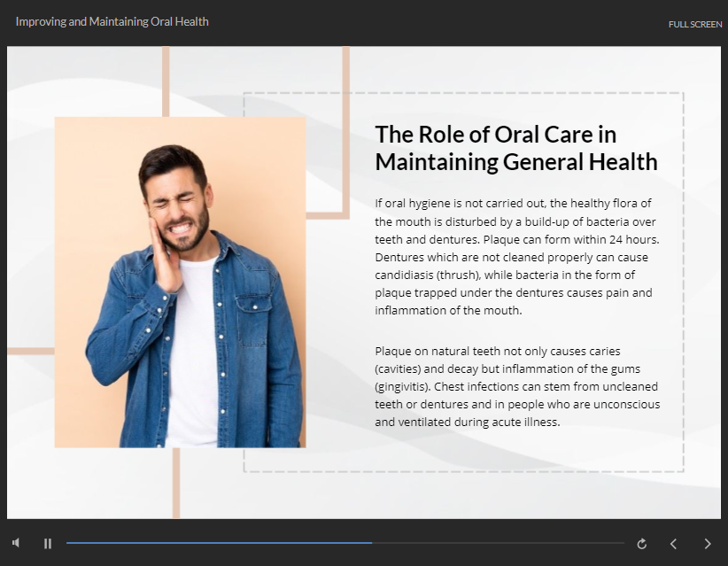This screenshot has height=566, width=728.
Task: Pause the slide playback
Action: click(x=47, y=543)
